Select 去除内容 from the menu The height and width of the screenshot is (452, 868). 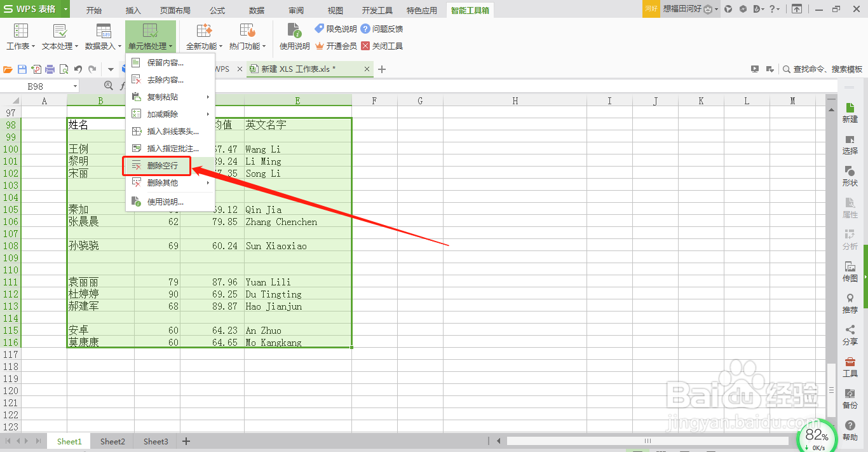pos(170,79)
